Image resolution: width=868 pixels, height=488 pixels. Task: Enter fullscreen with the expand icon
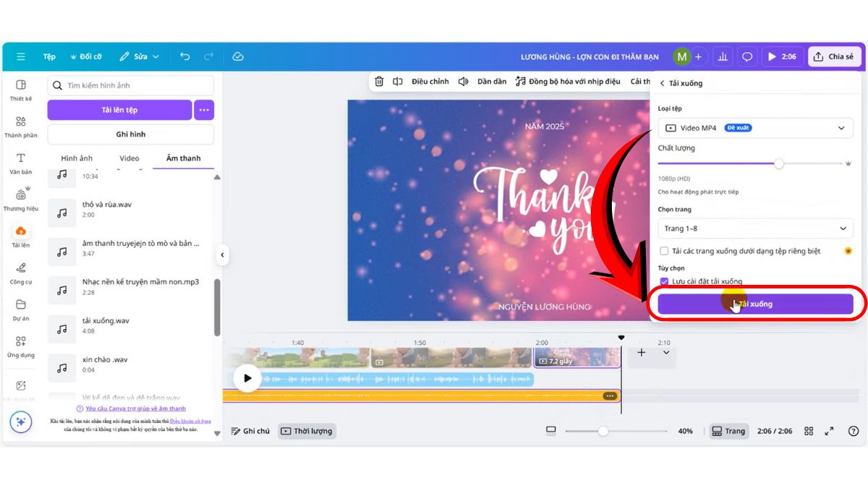click(x=829, y=431)
